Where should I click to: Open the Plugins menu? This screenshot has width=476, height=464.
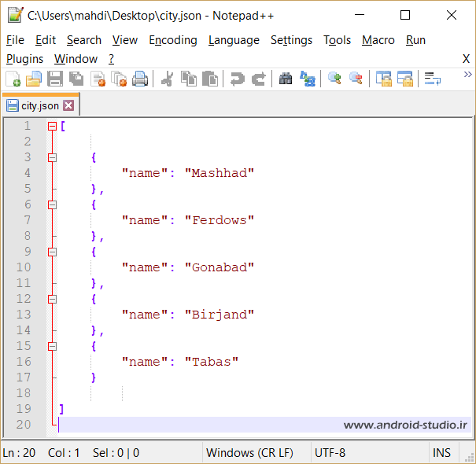(x=25, y=59)
